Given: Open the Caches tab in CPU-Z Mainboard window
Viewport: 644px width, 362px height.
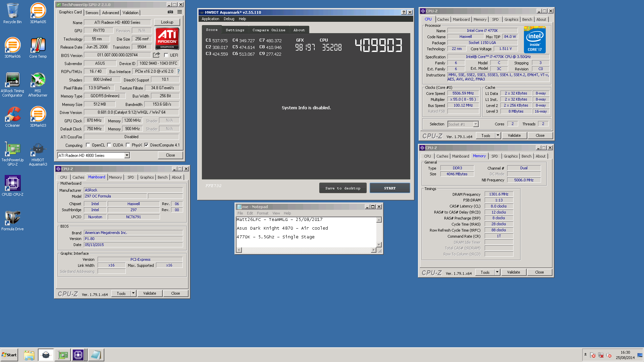Looking at the screenshot, I should [78, 177].
